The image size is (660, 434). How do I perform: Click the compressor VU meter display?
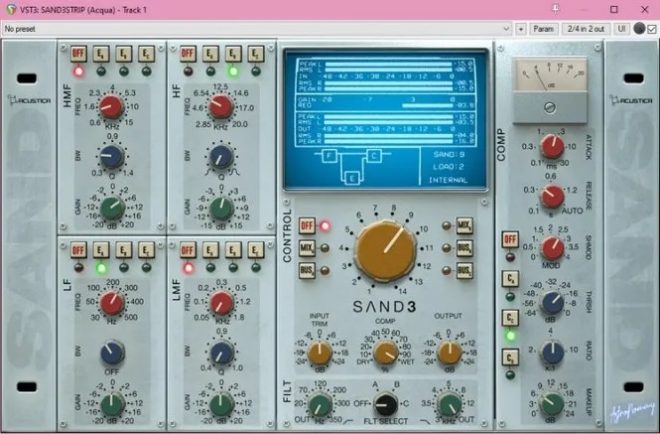tap(549, 75)
